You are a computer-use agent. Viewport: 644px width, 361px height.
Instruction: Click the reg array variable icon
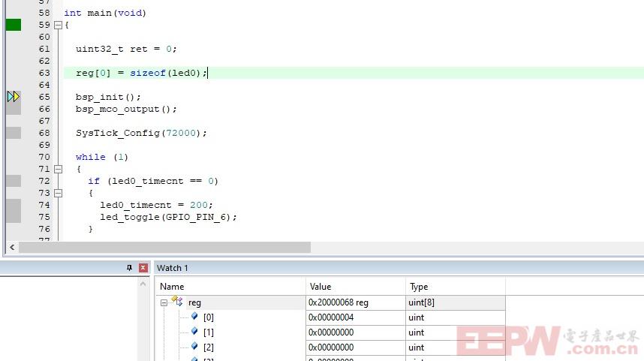[177, 302]
